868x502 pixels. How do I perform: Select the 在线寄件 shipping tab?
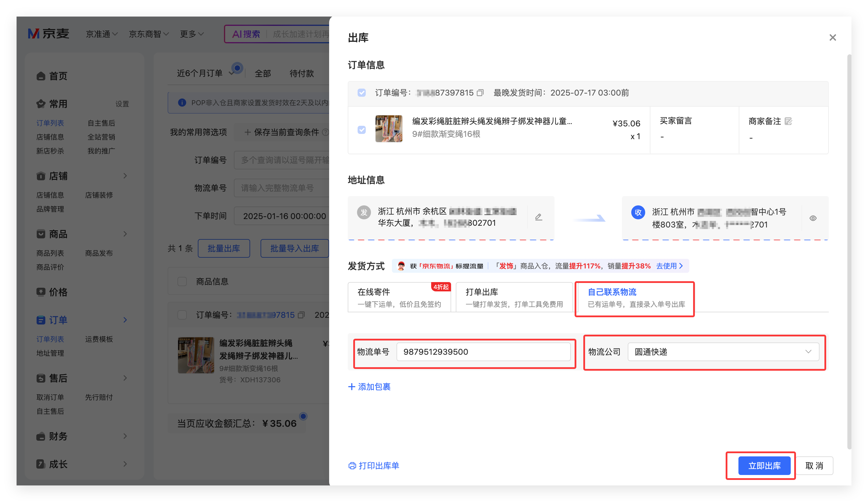click(399, 297)
